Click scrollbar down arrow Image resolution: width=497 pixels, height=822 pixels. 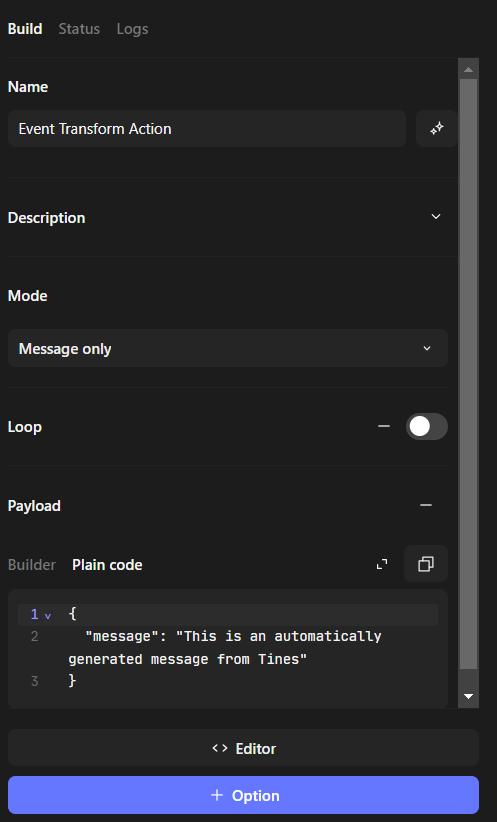click(x=468, y=696)
